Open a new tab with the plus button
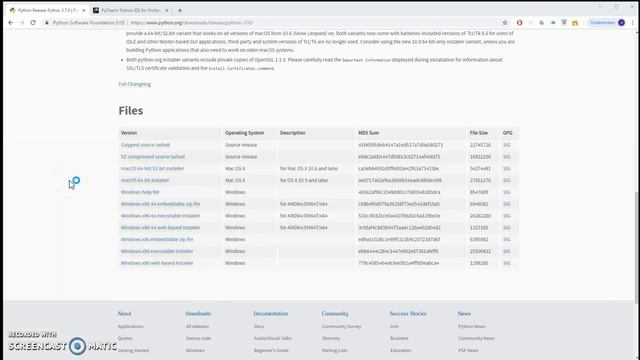 point(180,10)
